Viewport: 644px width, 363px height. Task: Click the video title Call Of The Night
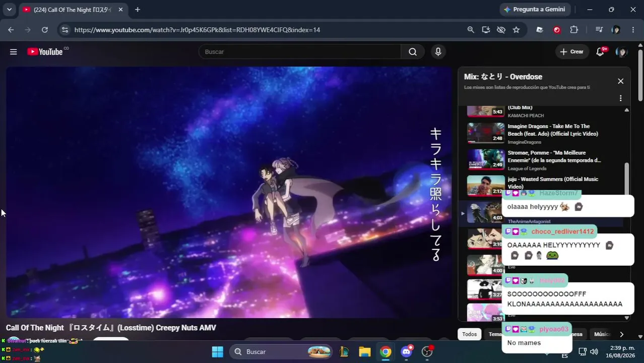pos(111,328)
